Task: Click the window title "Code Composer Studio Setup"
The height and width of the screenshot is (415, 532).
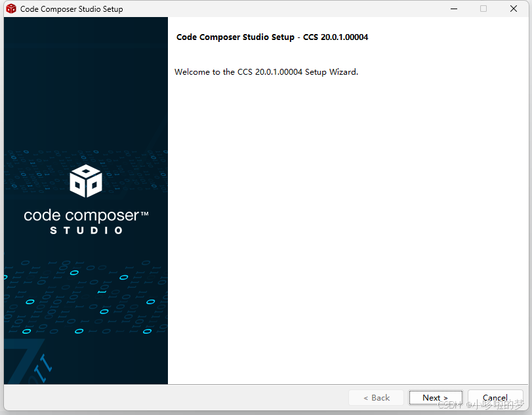Action: tap(72, 9)
